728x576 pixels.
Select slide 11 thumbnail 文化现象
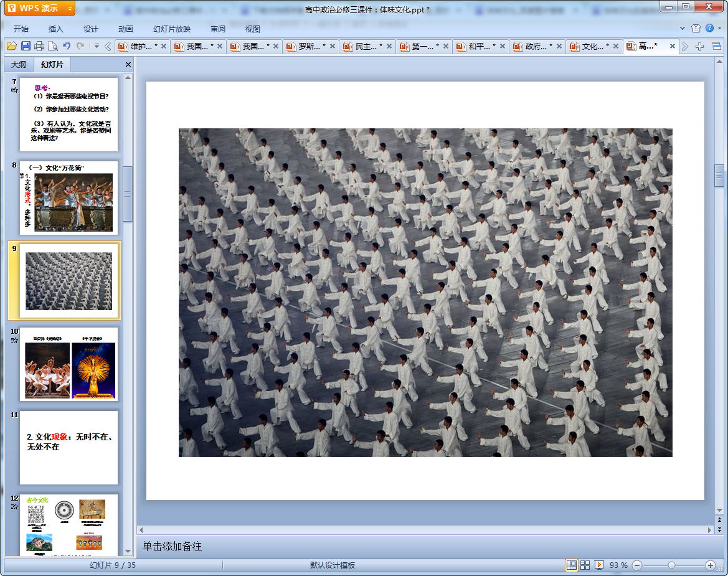pos(69,448)
